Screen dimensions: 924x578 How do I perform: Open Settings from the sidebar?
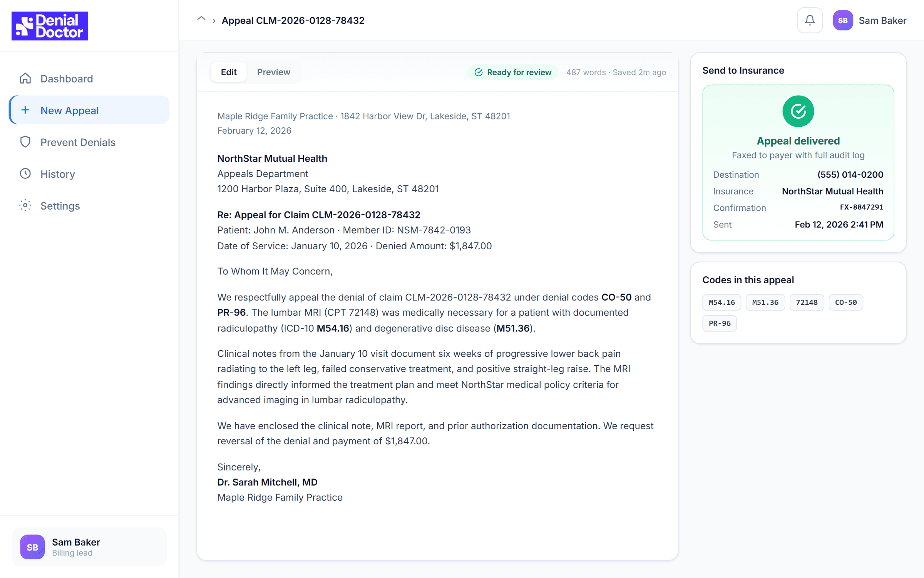[89, 206]
